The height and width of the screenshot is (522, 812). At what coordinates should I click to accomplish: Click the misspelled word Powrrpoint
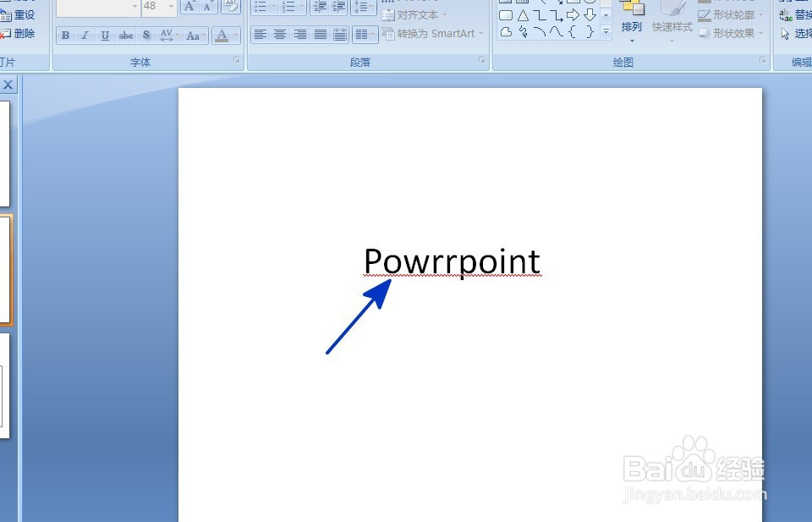coord(452,261)
